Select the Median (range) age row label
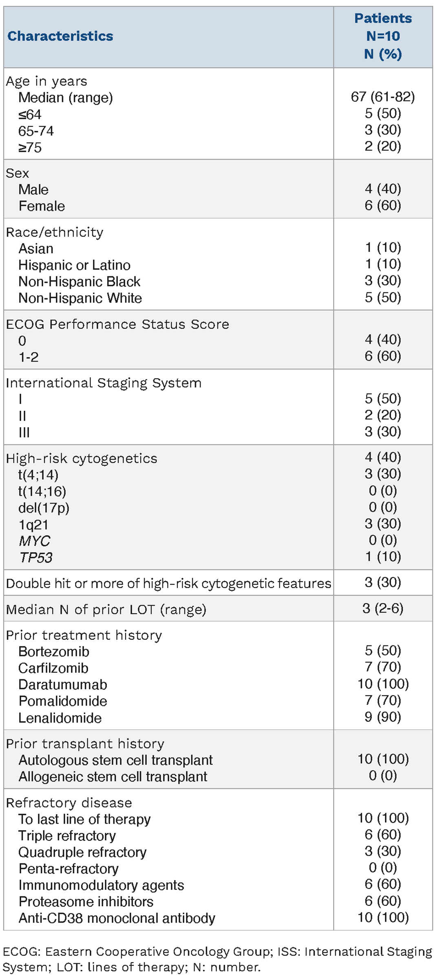The image size is (440, 980). [66, 98]
